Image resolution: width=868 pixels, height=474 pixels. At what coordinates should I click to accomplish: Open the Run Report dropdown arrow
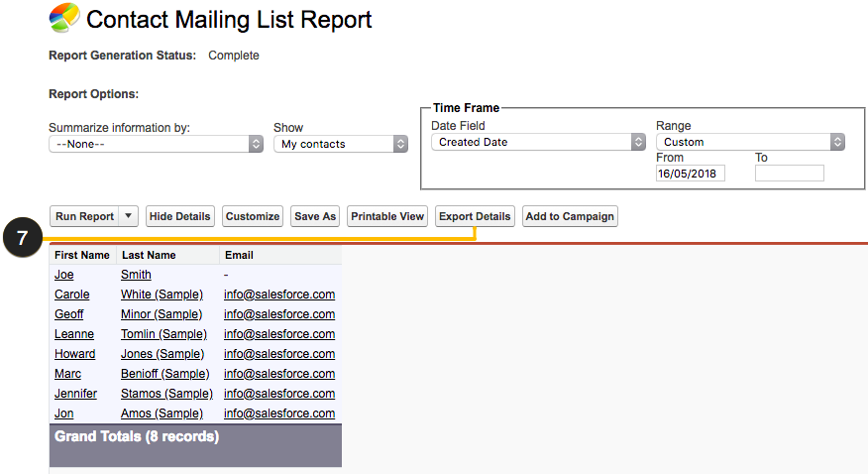129,216
